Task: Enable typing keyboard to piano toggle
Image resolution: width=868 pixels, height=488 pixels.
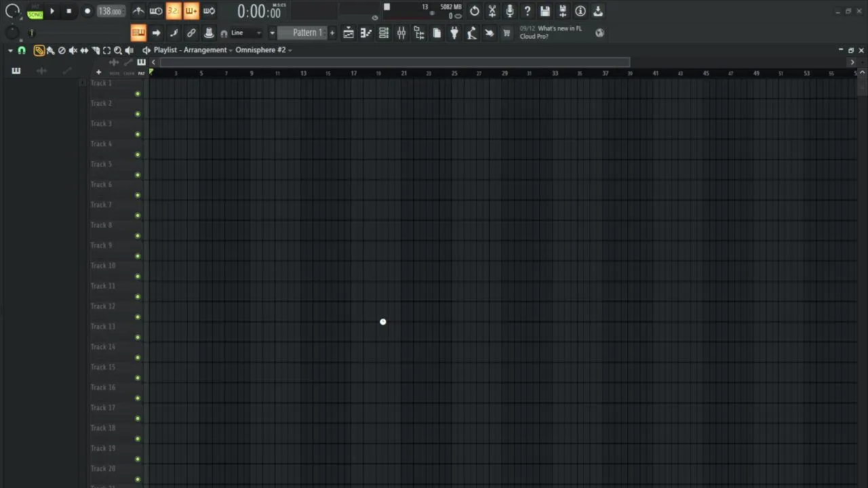Action: pyautogui.click(x=138, y=33)
